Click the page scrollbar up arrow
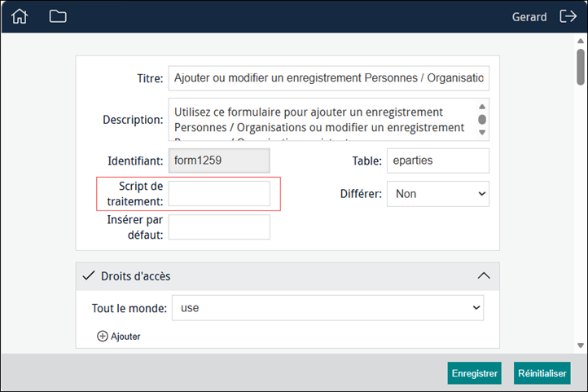588x392 pixels. (581, 41)
